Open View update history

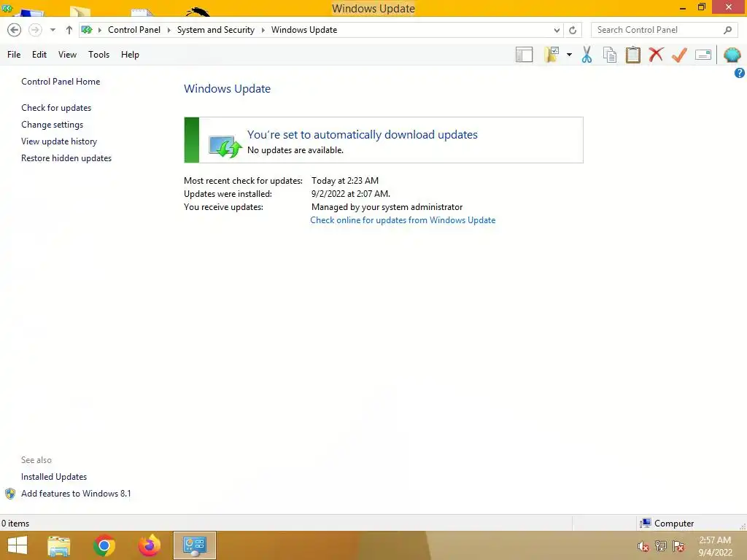(x=59, y=141)
